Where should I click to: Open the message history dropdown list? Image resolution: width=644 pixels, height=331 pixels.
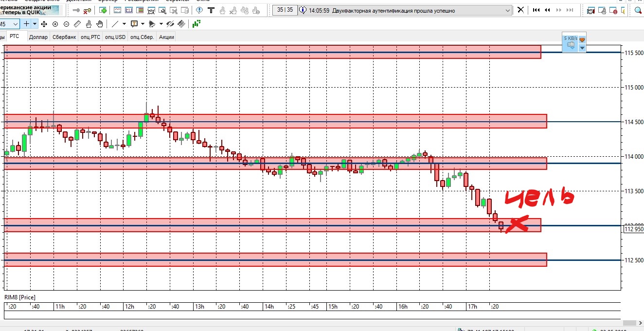[508, 10]
